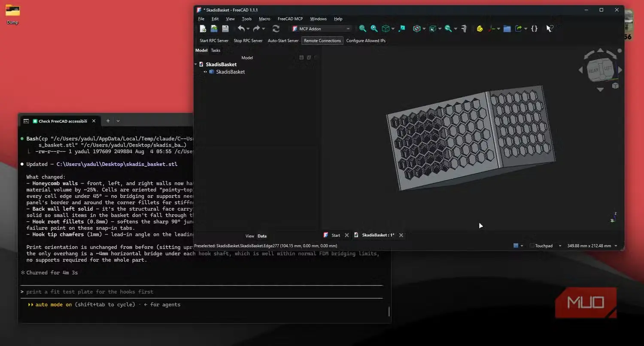
Task: Open the Edit menu
Action: (215, 19)
